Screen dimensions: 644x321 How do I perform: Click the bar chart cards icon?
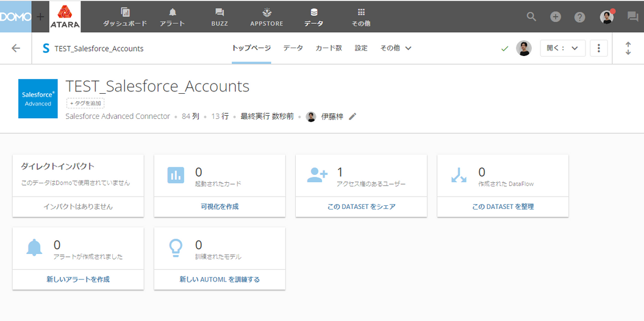[x=176, y=175]
